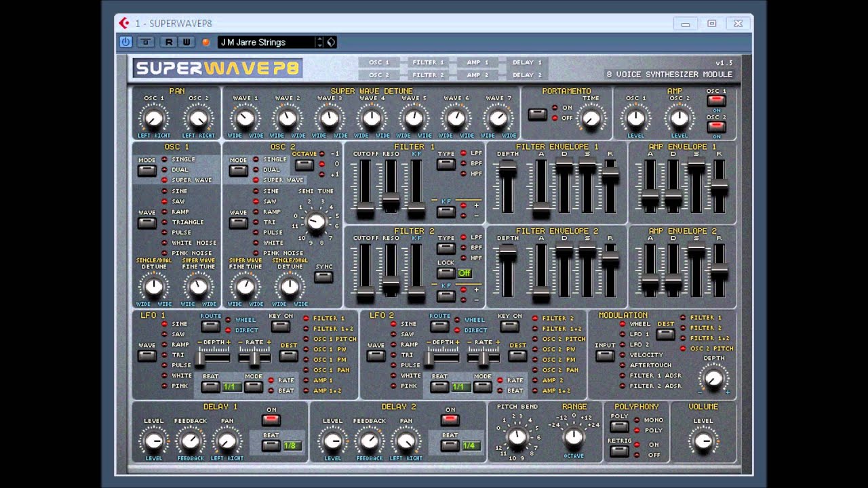Screen dimensions: 868x488
Task: Toggle the Delay 1 ON switch
Action: (271, 420)
